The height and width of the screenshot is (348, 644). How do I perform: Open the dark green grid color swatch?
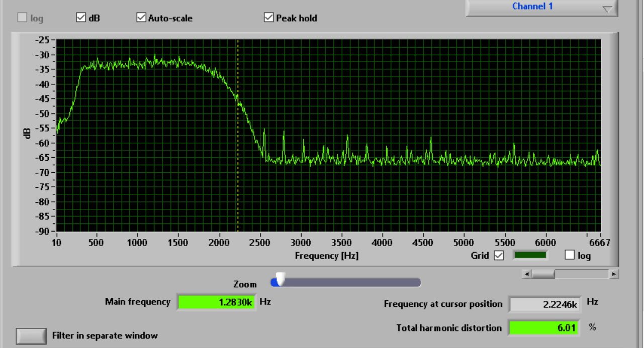(530, 255)
